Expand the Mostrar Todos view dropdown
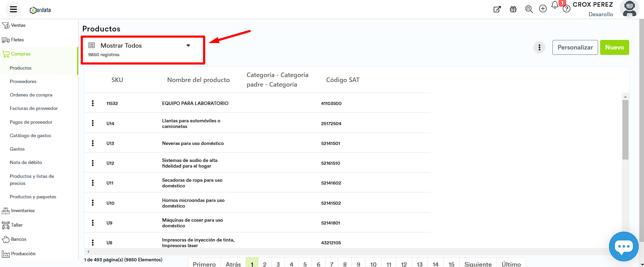The width and height of the screenshot is (644, 267). (188, 46)
